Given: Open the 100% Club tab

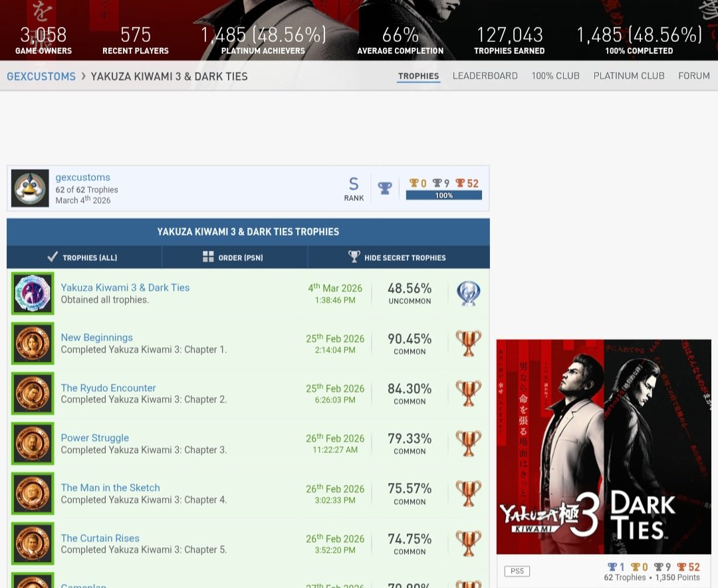Looking at the screenshot, I should (555, 76).
